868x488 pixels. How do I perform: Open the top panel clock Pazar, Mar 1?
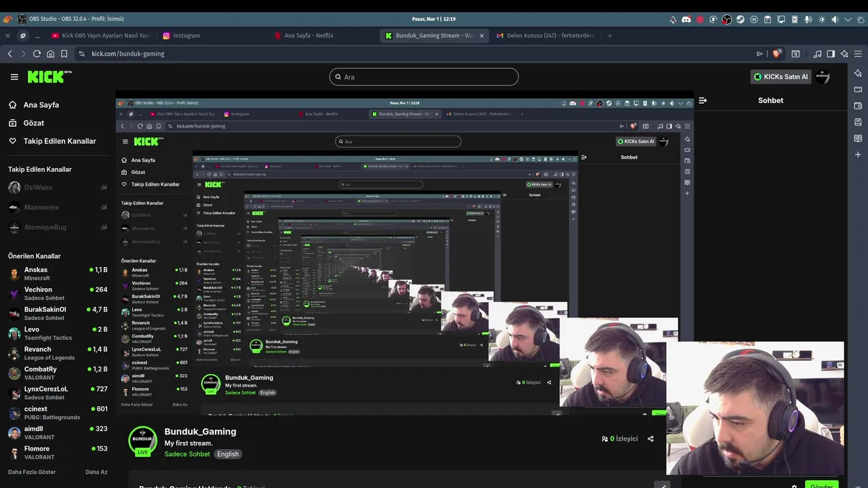tap(434, 19)
